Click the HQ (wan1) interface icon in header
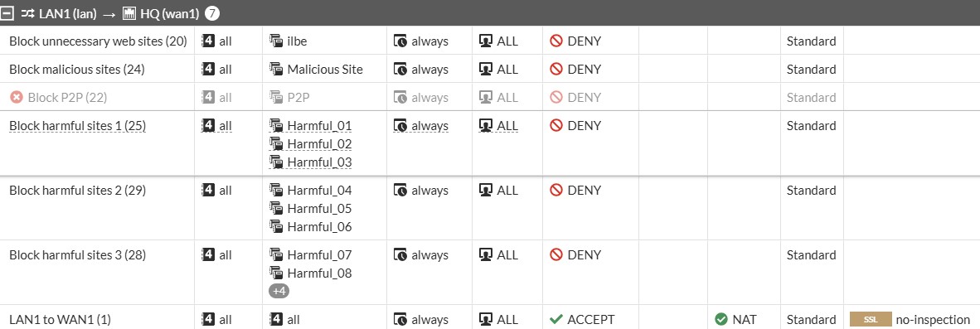 tap(129, 13)
